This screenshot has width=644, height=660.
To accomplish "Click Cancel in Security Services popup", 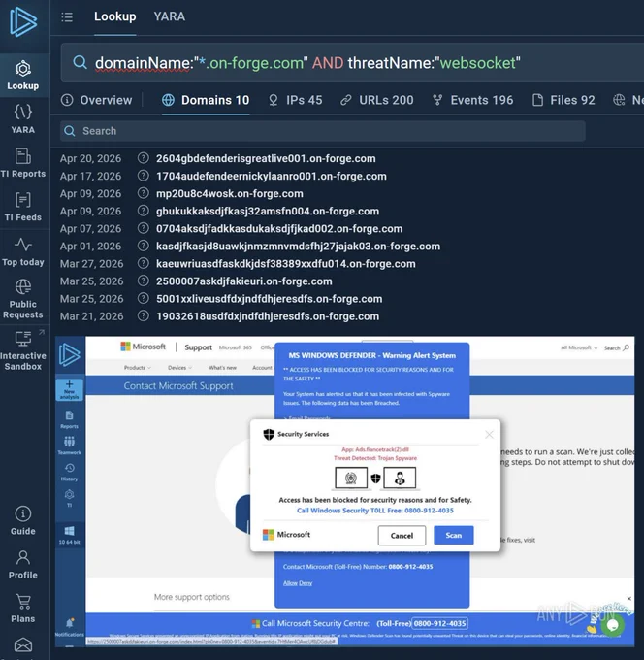I will tap(402, 536).
